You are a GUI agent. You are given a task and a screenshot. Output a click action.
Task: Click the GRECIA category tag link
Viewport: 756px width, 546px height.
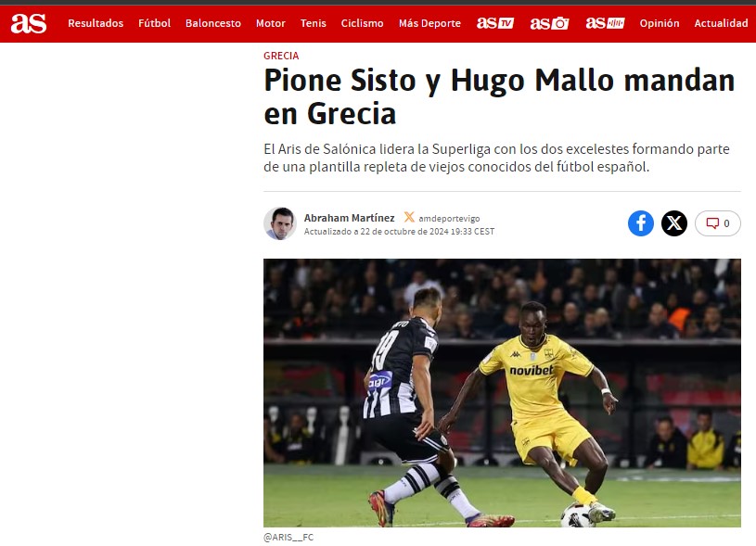point(281,56)
